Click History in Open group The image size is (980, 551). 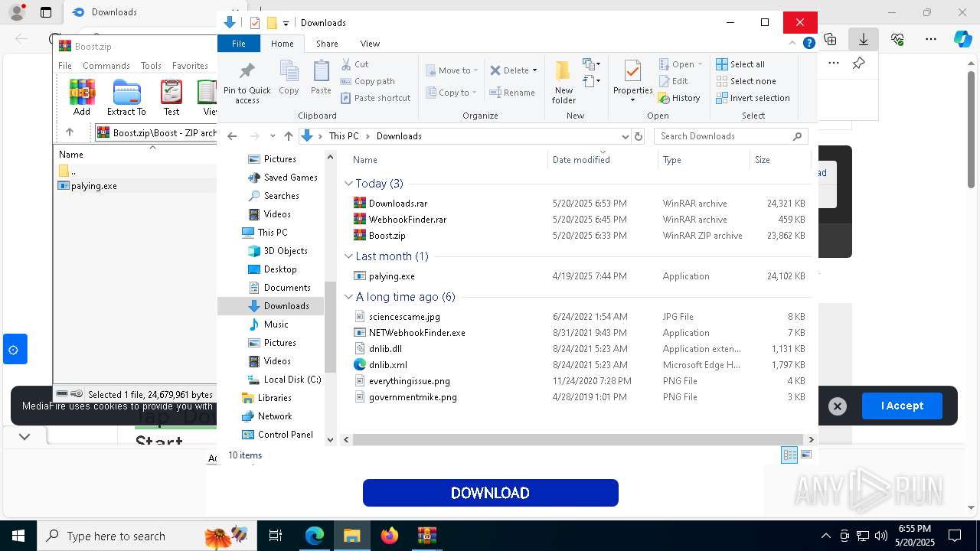click(679, 98)
